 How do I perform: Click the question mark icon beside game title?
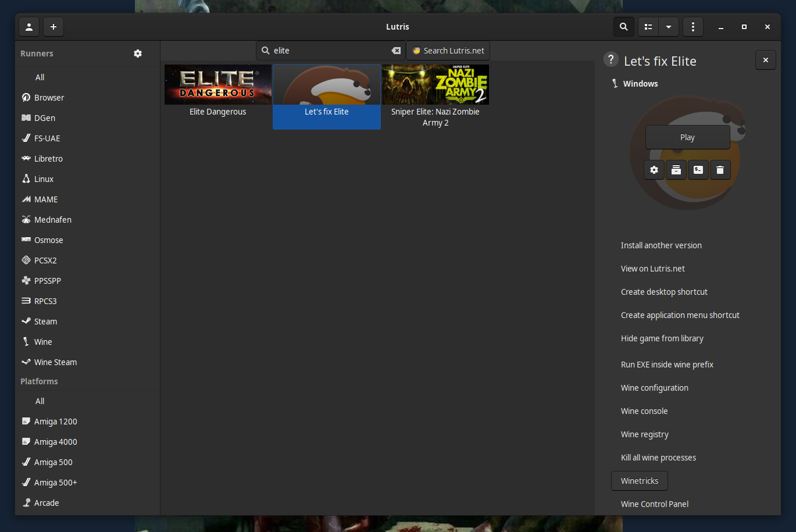[x=611, y=59]
